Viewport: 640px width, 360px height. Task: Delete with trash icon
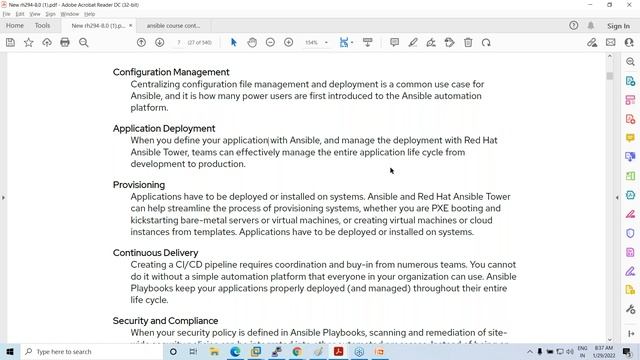click(468, 42)
